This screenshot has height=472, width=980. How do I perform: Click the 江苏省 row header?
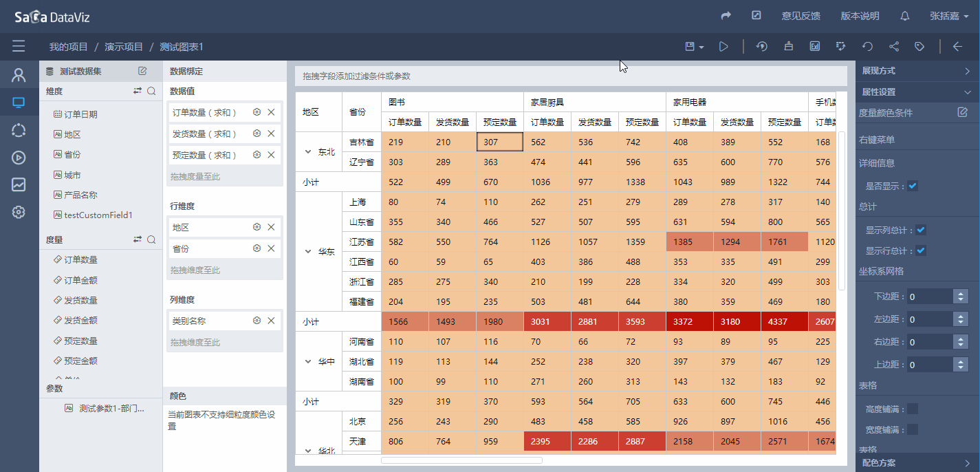click(x=362, y=242)
